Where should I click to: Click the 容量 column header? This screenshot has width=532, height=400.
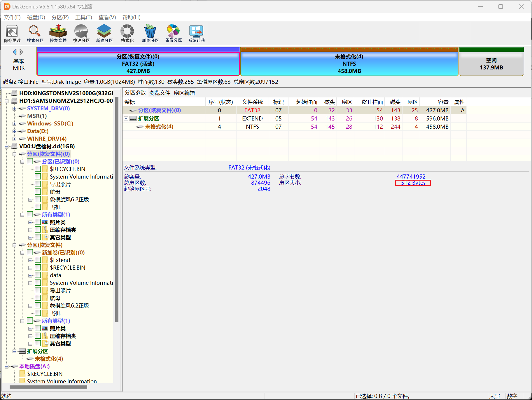coord(435,102)
